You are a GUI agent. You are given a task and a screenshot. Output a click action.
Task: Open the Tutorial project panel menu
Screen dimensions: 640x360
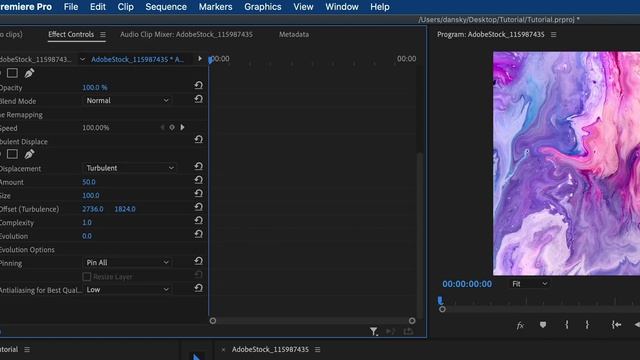pyautogui.click(x=27, y=349)
